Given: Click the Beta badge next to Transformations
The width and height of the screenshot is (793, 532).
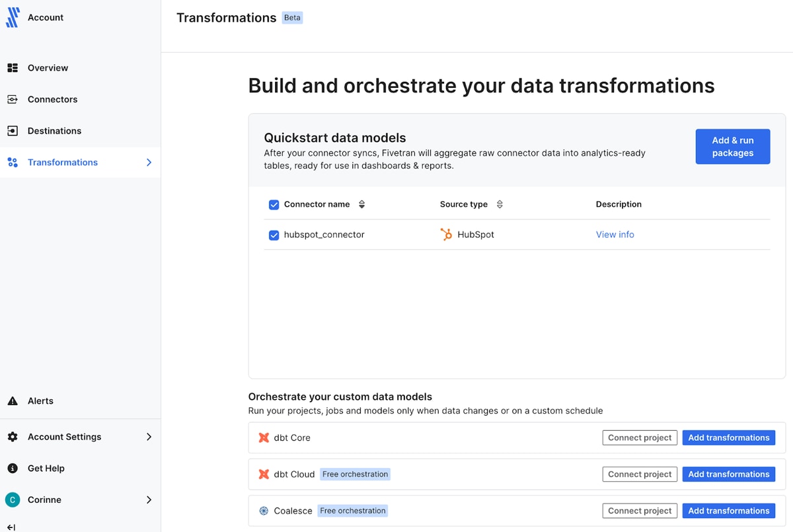Looking at the screenshot, I should 292,18.
